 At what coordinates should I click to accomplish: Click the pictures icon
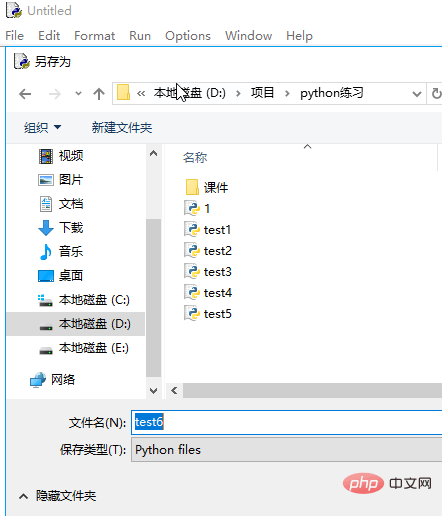pos(46,180)
